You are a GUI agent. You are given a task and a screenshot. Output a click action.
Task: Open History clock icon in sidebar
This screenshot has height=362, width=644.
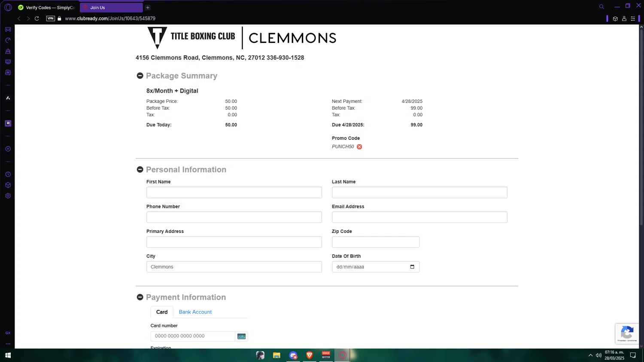(x=8, y=175)
